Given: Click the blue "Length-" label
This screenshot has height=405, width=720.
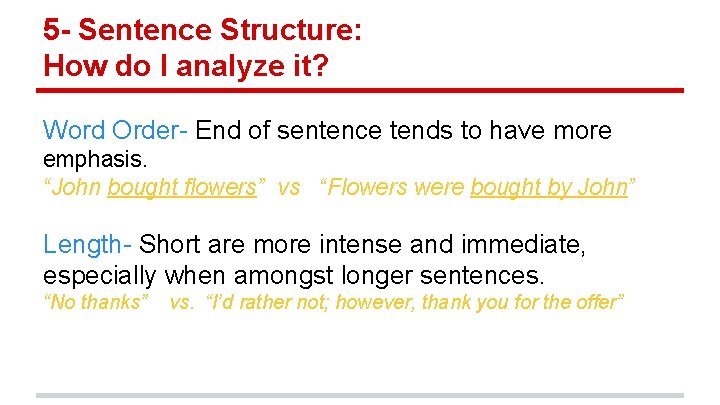Looking at the screenshot, I should click(87, 244).
